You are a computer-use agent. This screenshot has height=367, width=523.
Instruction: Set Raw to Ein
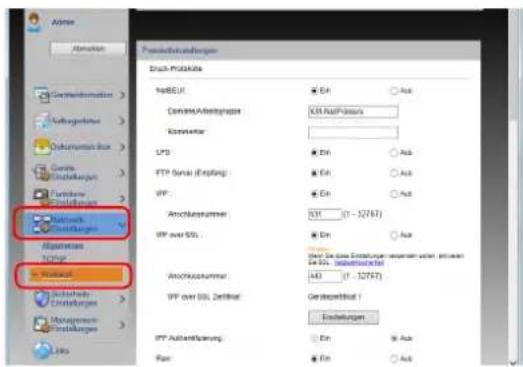314,359
